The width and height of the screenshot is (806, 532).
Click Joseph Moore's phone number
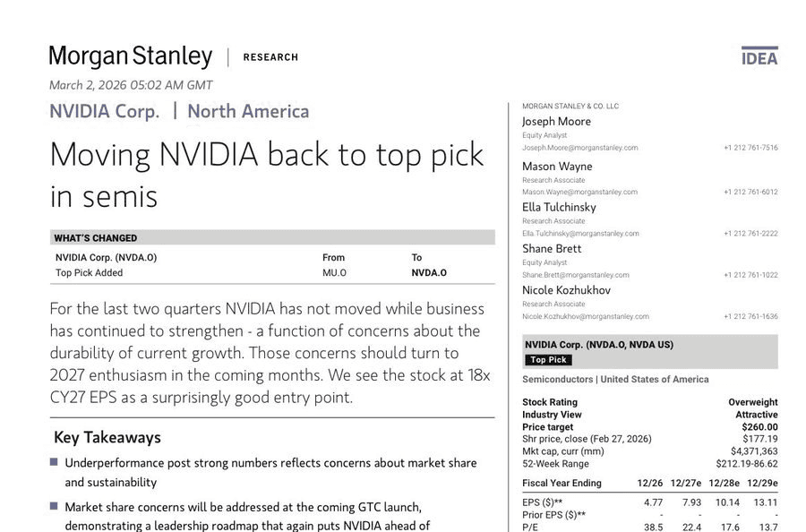750,148
